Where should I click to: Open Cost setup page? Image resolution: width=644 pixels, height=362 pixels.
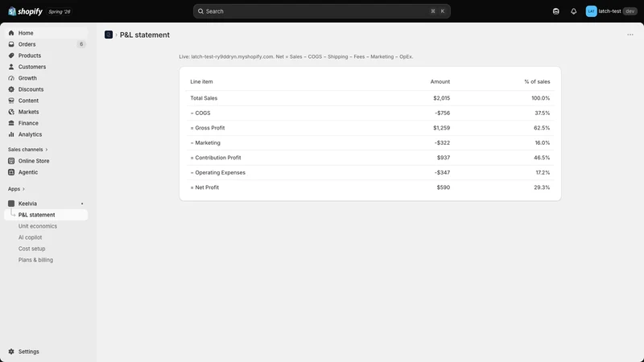click(x=31, y=249)
